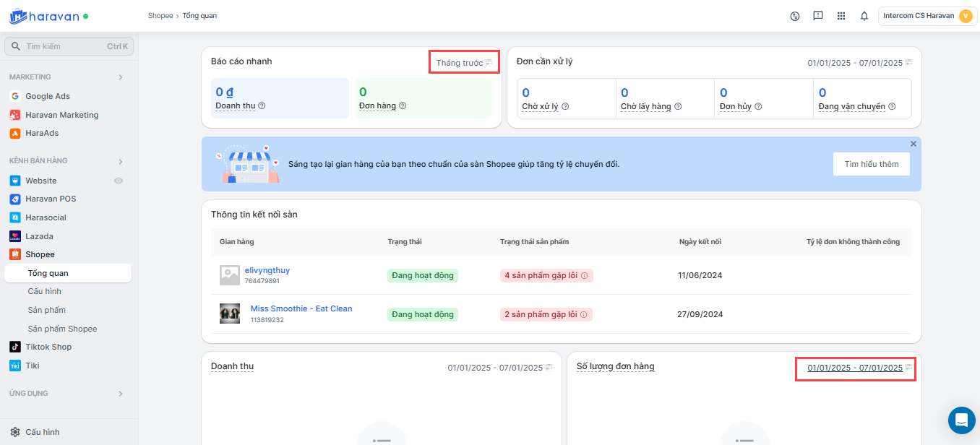Click the Chờ lấy hàng help icon
This screenshot has height=445, width=980.
(x=678, y=106)
